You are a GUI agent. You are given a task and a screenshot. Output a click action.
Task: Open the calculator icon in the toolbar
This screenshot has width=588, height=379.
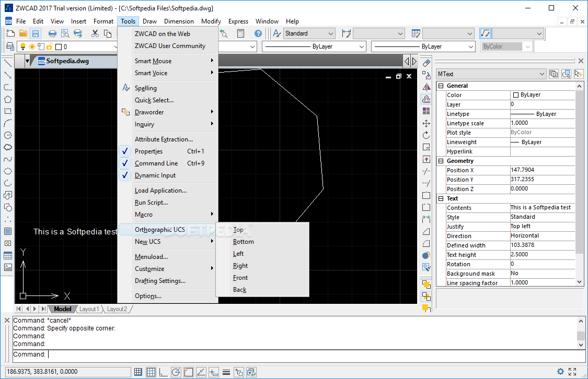pyautogui.click(x=241, y=33)
